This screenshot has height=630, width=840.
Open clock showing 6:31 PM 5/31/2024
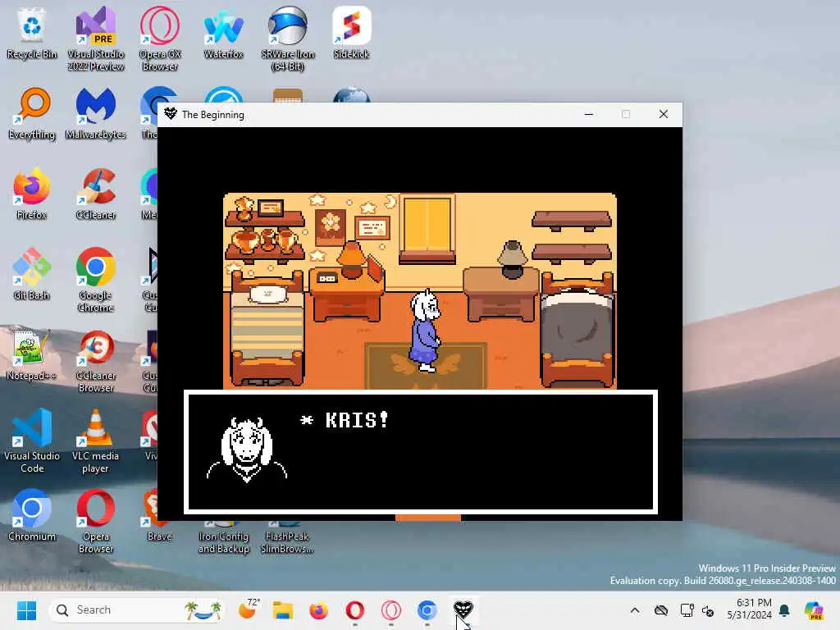pyautogui.click(x=750, y=609)
